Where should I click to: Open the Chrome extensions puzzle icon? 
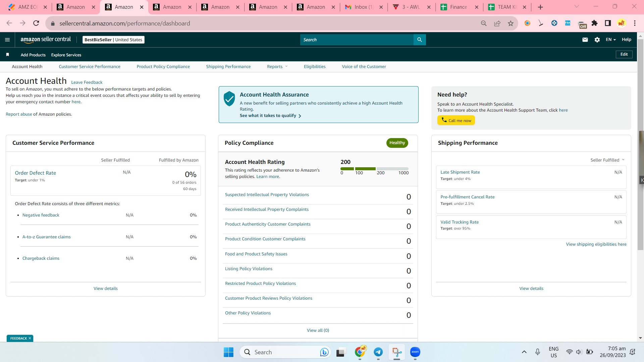pyautogui.click(x=595, y=23)
